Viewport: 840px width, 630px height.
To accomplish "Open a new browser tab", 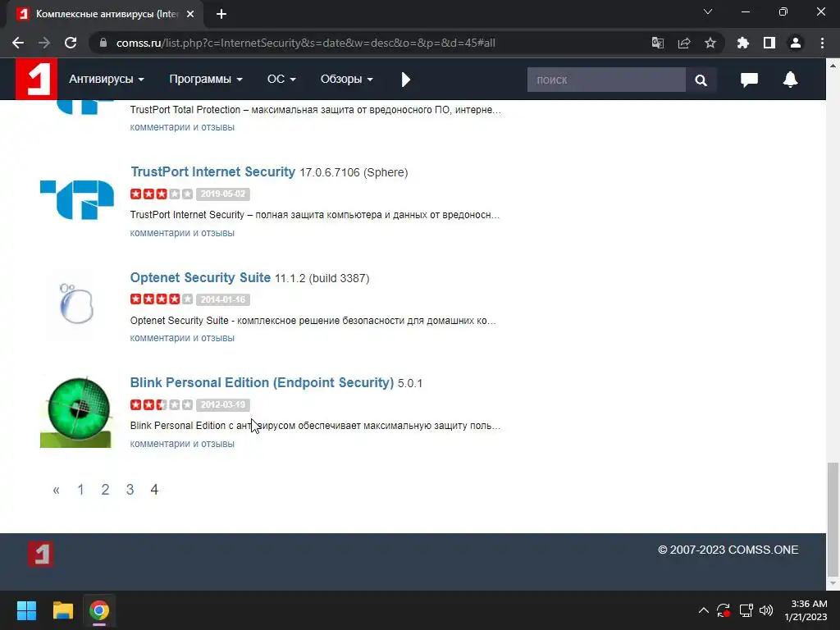I will tap(221, 15).
